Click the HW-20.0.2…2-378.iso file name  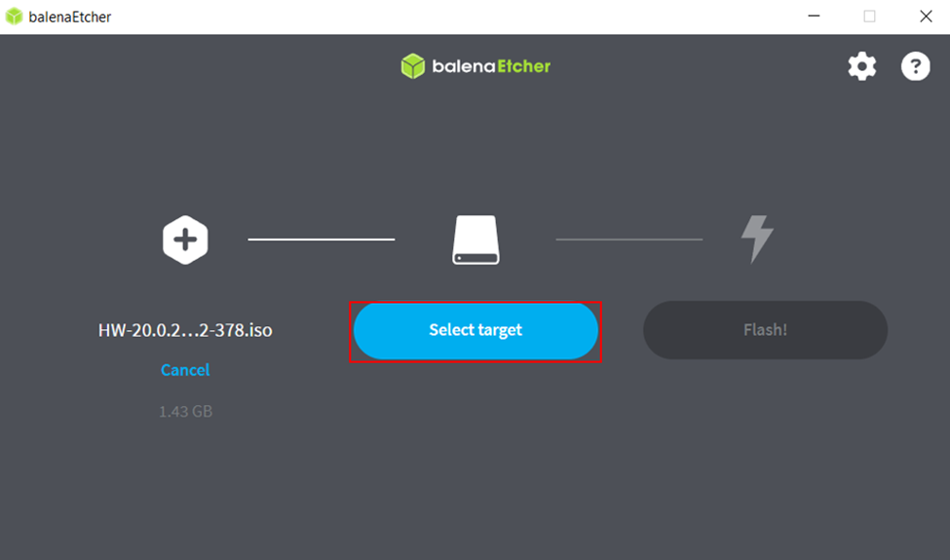click(185, 330)
